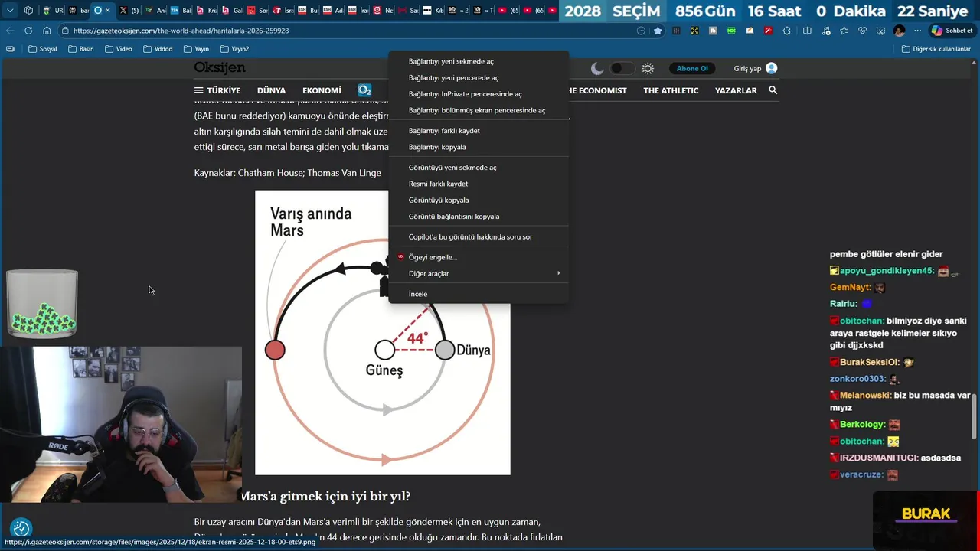Open the browser essentials heart icon
The image size is (980, 551).
[862, 31]
